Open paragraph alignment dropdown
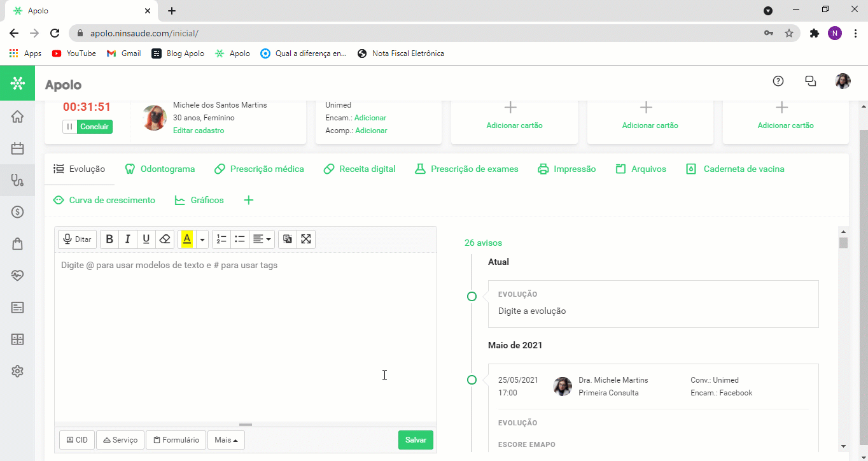Screen dimensions: 868x461 pos(262,239)
